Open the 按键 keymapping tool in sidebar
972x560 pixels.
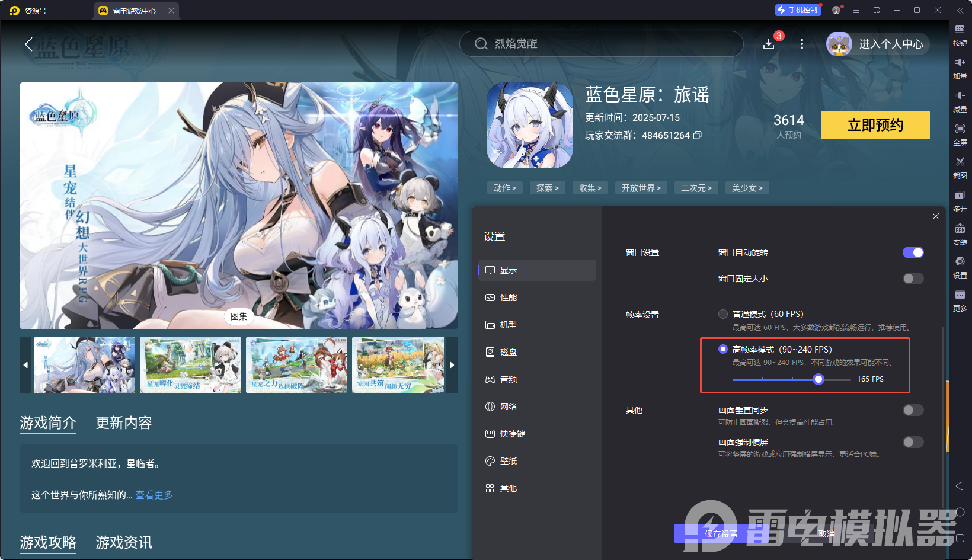pos(960,34)
